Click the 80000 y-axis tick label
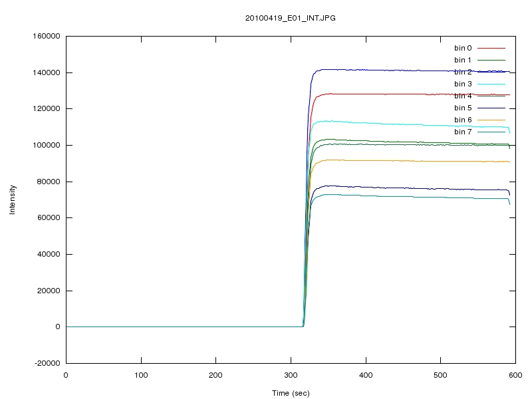The image size is (532, 399). click(x=49, y=182)
